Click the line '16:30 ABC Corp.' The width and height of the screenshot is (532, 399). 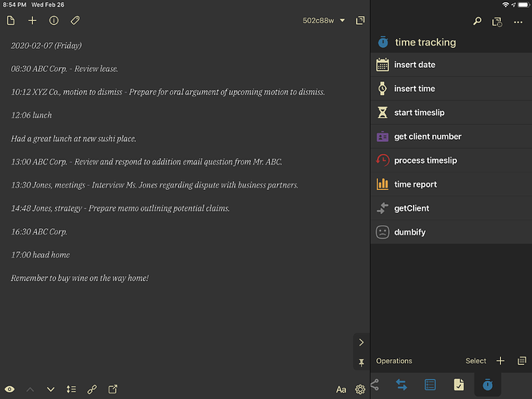tap(39, 231)
